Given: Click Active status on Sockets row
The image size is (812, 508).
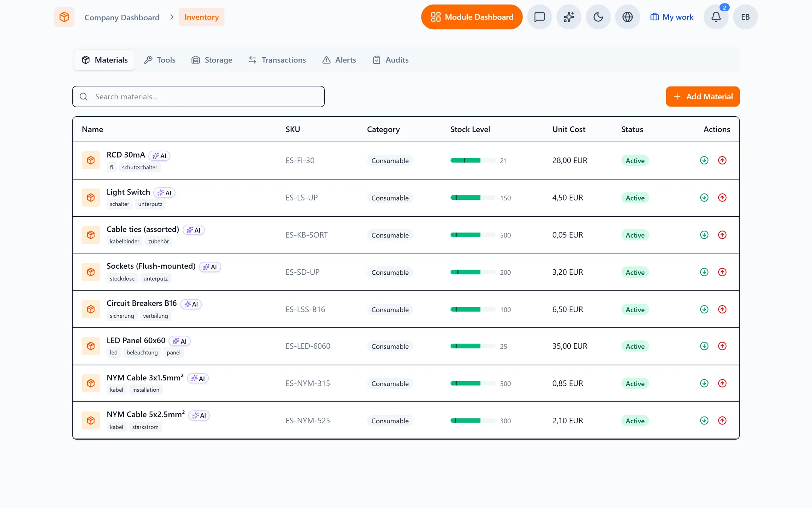Looking at the screenshot, I should point(635,272).
